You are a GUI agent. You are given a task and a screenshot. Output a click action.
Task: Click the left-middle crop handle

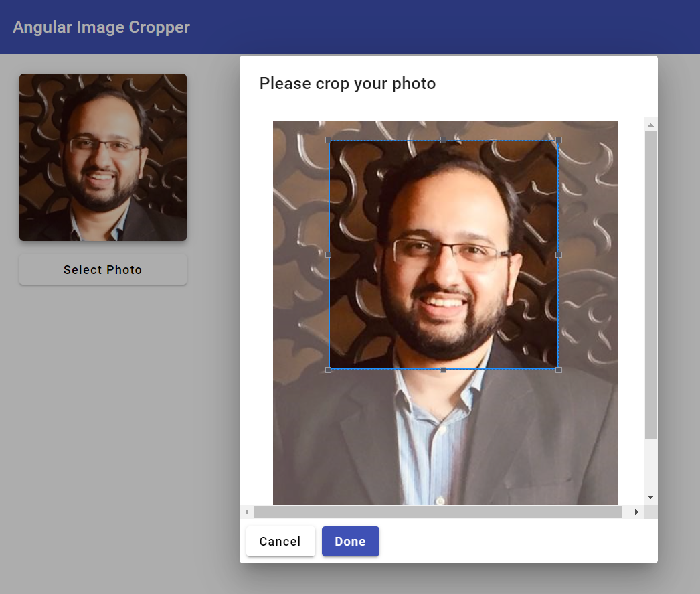click(328, 254)
